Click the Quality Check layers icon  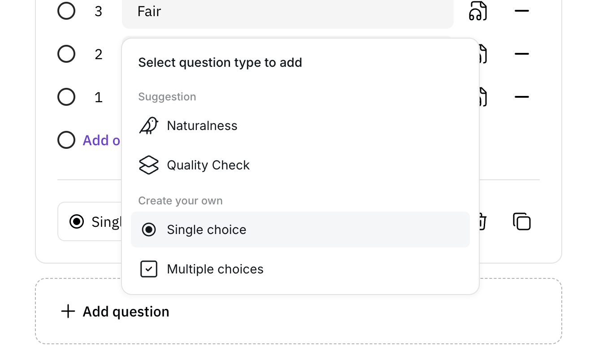pyautogui.click(x=149, y=165)
